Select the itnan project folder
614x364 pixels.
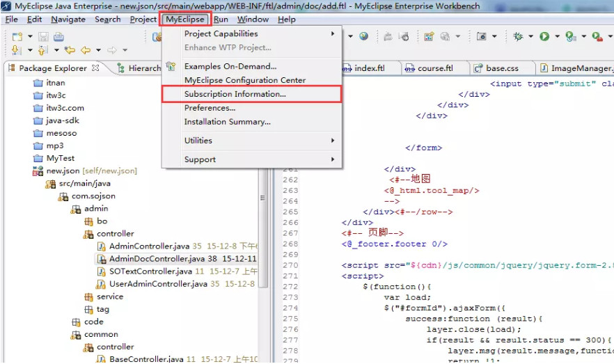pyautogui.click(x=49, y=83)
